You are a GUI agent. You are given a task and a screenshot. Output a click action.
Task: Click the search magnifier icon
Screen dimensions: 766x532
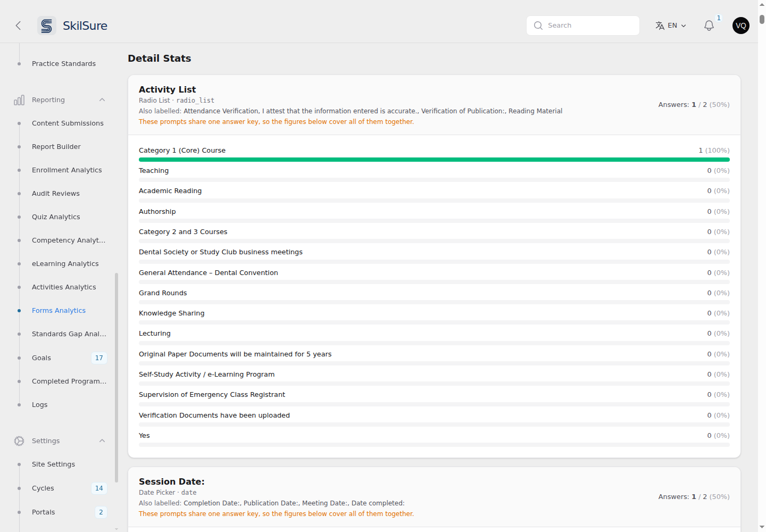[538, 26]
